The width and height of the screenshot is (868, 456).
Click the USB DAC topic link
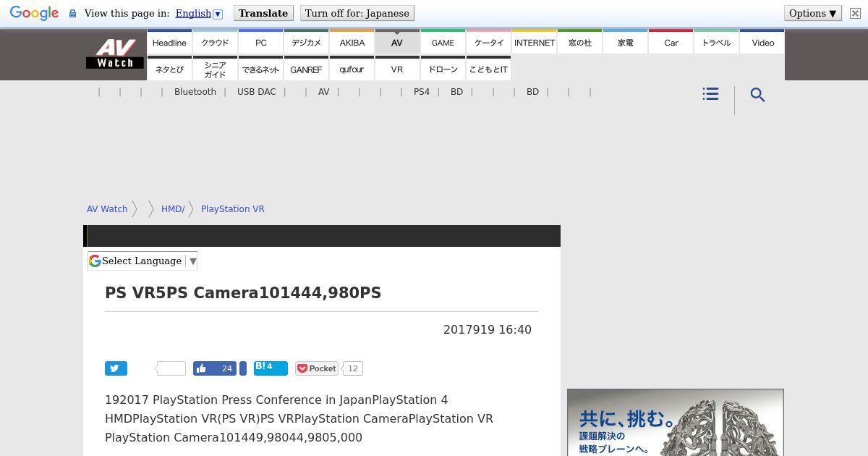pos(257,92)
